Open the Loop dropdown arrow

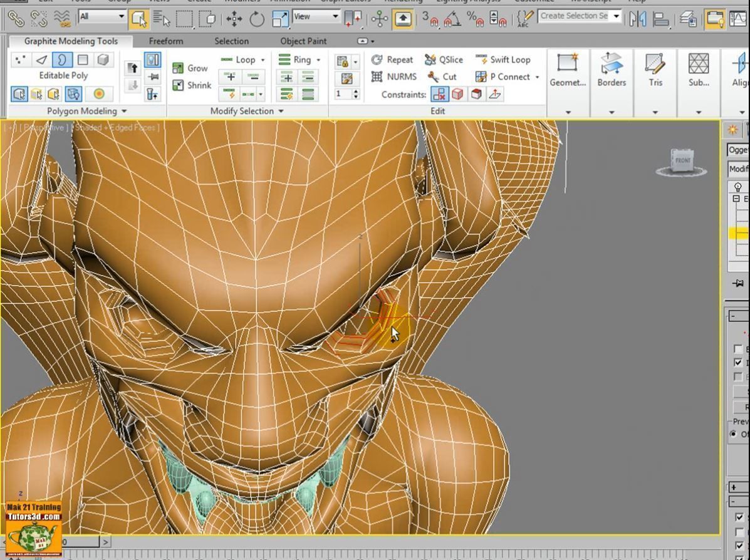pyautogui.click(x=263, y=60)
